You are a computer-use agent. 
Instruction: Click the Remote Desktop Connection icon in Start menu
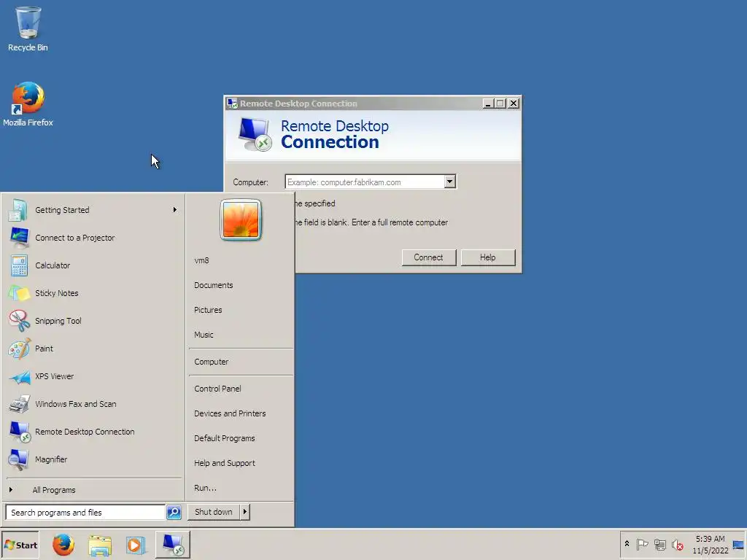20,432
